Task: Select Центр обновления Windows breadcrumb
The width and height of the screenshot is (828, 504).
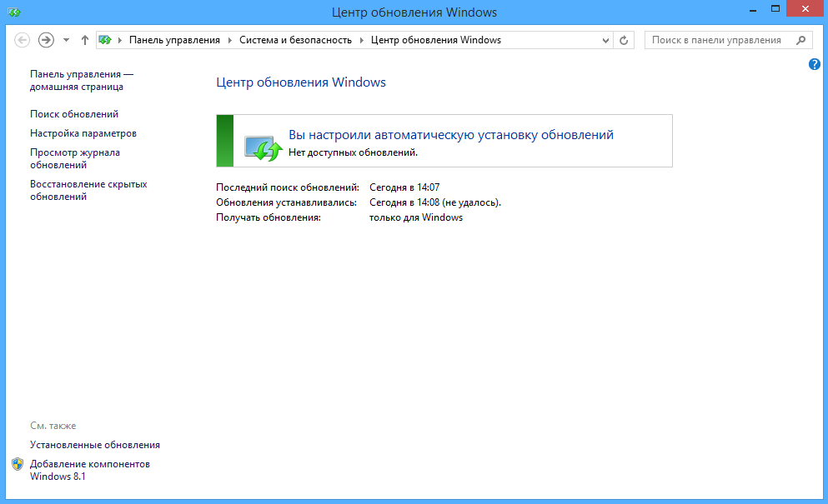Action: point(435,40)
